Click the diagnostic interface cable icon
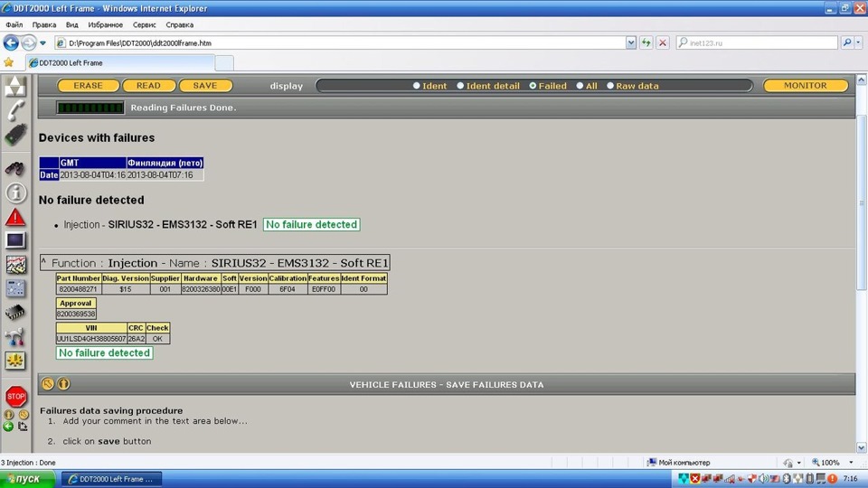Screen dimensions: 868x488 (x=15, y=135)
